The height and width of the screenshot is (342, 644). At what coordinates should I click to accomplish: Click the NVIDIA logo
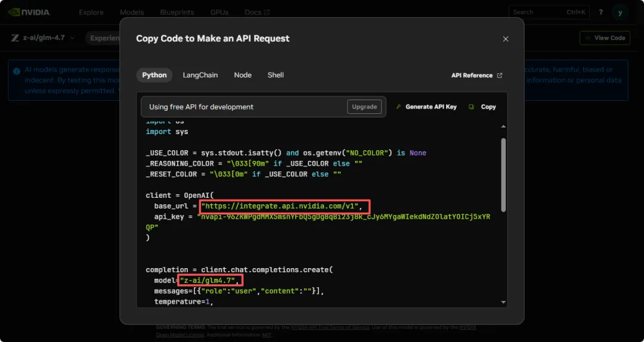[x=29, y=13]
